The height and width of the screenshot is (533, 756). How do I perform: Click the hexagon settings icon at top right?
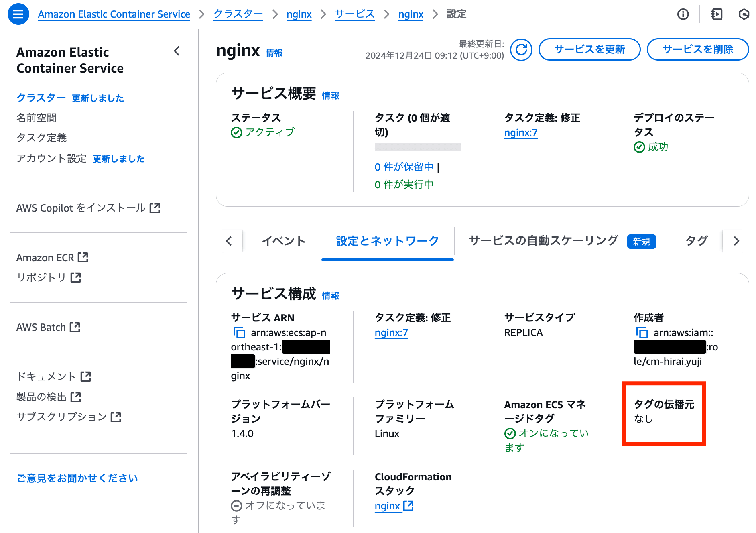(744, 14)
